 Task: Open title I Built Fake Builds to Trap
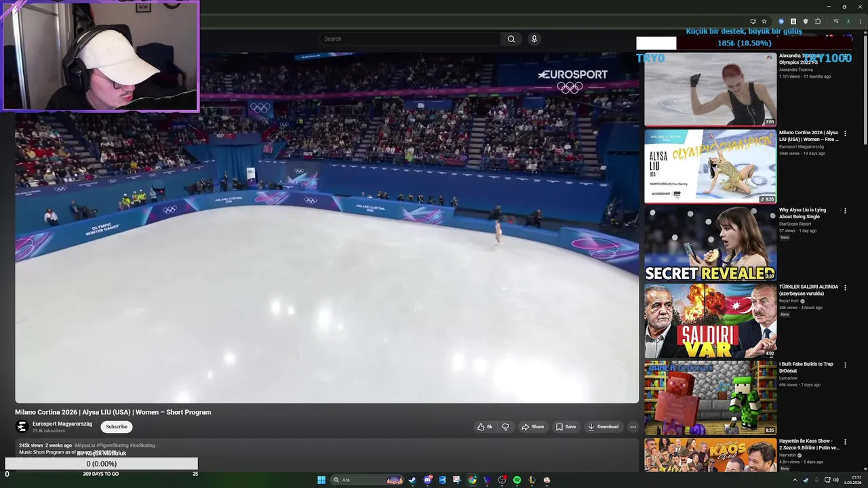click(x=806, y=367)
